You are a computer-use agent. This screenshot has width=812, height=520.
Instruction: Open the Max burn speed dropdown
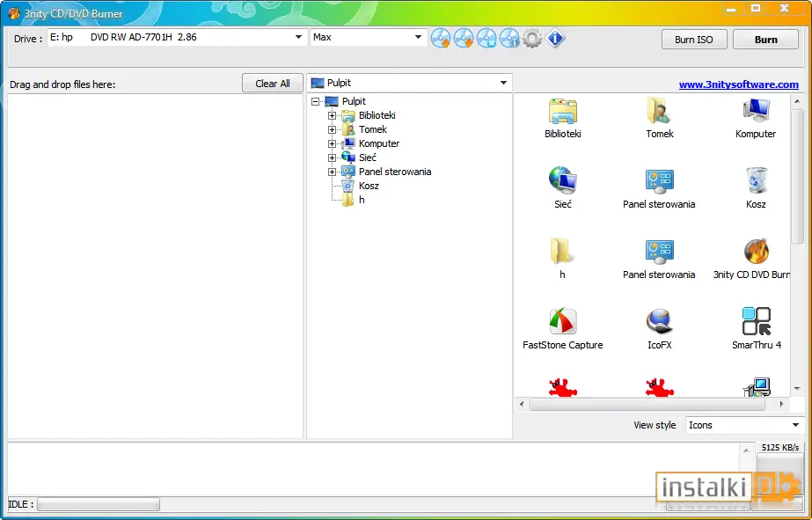[369, 37]
